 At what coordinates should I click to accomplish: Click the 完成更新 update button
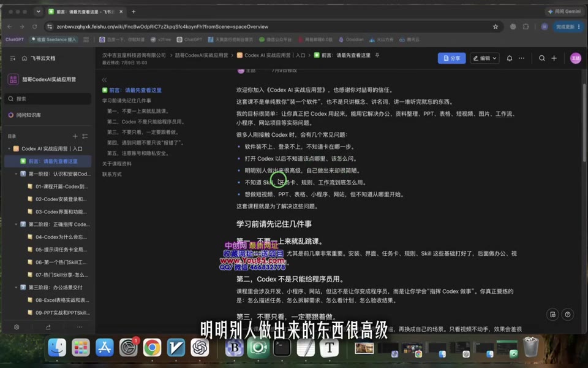point(568,26)
